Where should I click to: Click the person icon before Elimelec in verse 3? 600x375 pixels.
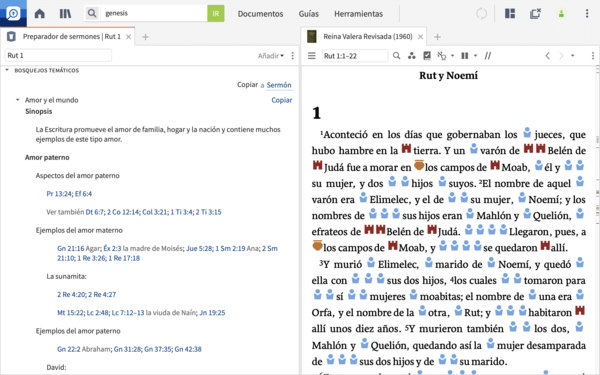(370, 262)
